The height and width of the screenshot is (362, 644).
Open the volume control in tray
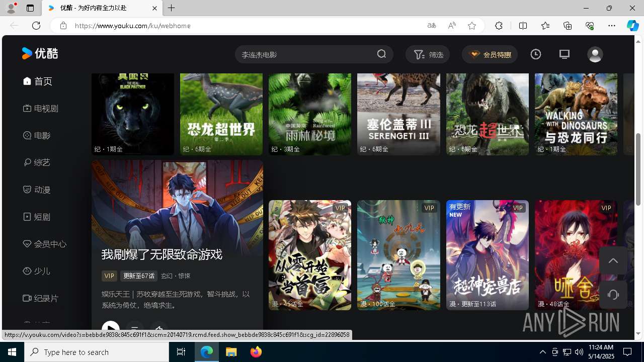(x=579, y=352)
